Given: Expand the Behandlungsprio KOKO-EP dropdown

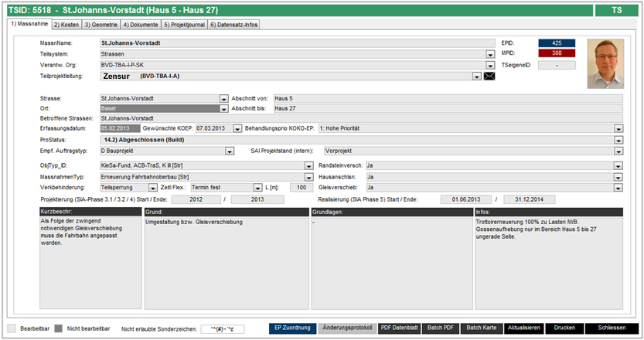Looking at the screenshot, I should (x=618, y=127).
